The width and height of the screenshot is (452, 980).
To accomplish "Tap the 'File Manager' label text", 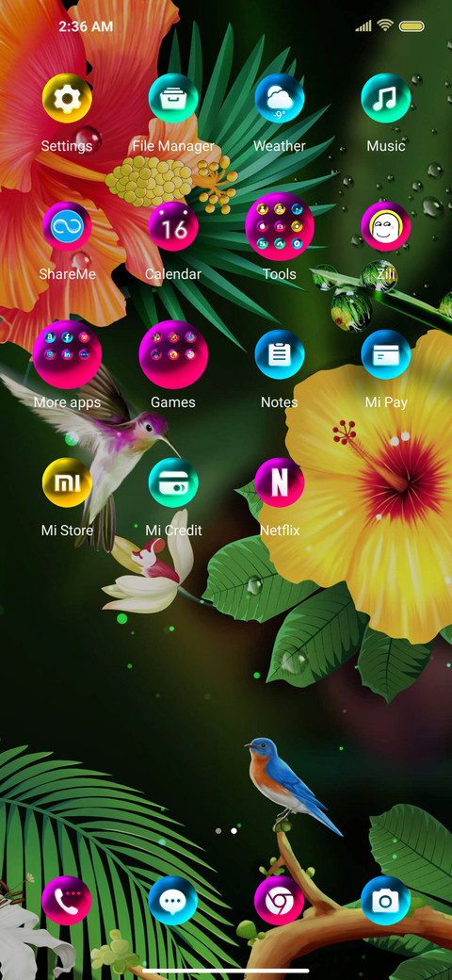I will click(173, 146).
